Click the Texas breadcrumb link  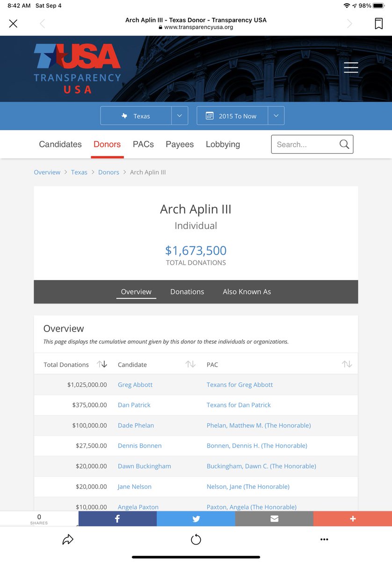(x=79, y=172)
